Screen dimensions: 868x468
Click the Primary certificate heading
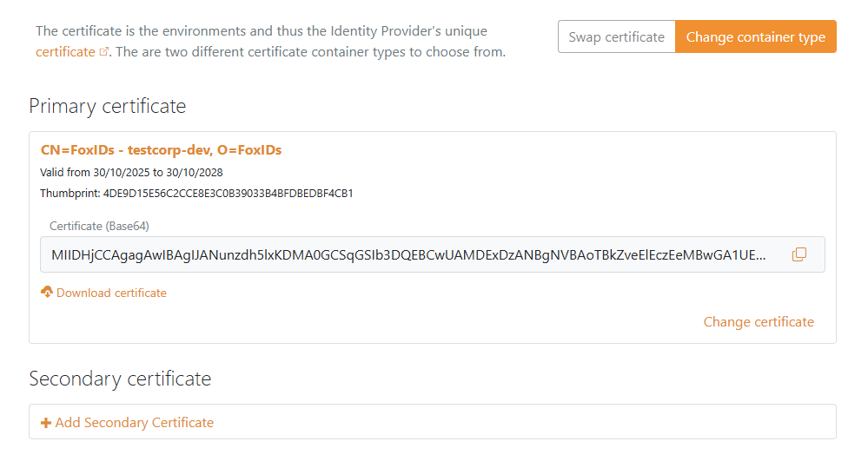pos(107,106)
